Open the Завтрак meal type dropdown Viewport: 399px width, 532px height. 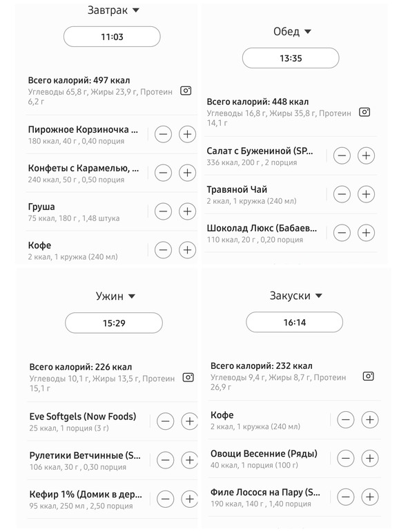113,10
